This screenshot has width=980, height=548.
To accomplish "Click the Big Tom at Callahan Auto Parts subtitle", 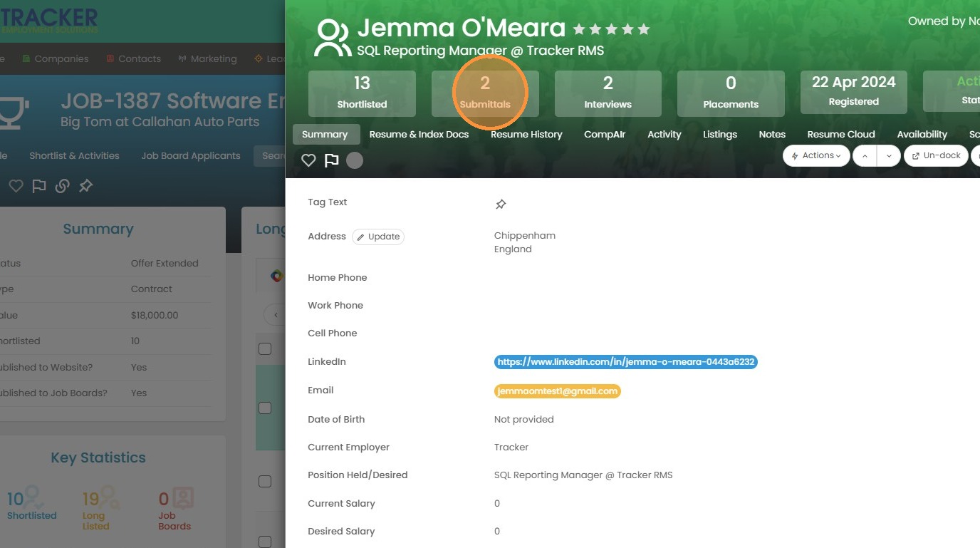I will click(160, 122).
